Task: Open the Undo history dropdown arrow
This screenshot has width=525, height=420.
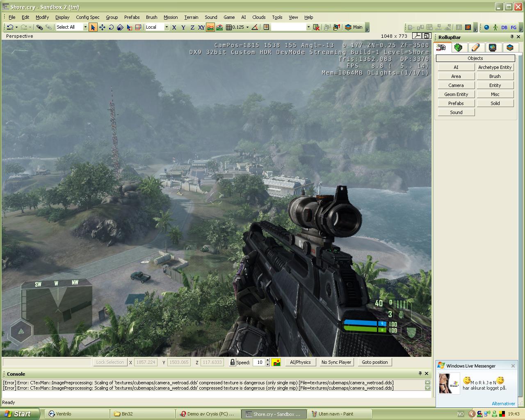Action: tap(16, 27)
